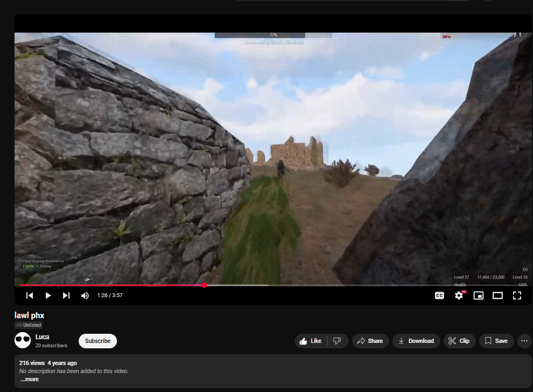Click the '216 views 4 years ago' text

(48, 363)
